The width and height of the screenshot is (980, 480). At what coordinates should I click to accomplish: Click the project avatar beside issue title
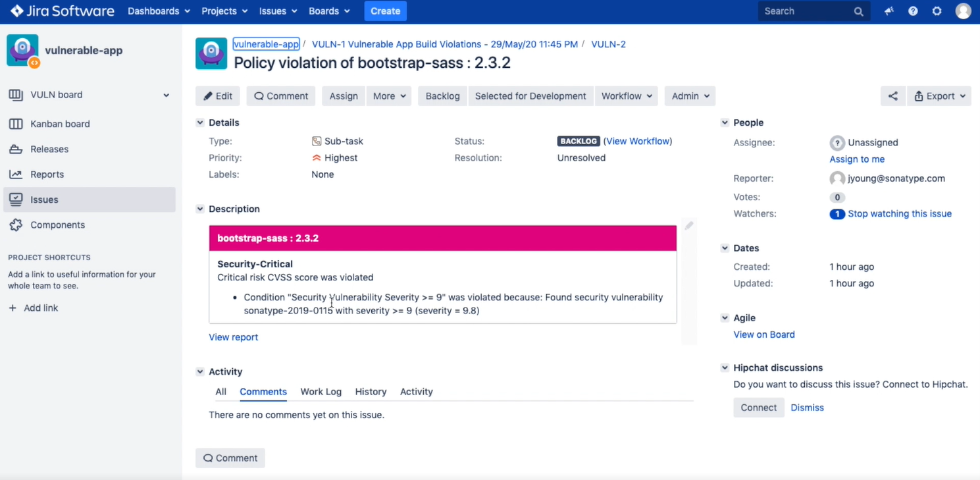(x=211, y=53)
